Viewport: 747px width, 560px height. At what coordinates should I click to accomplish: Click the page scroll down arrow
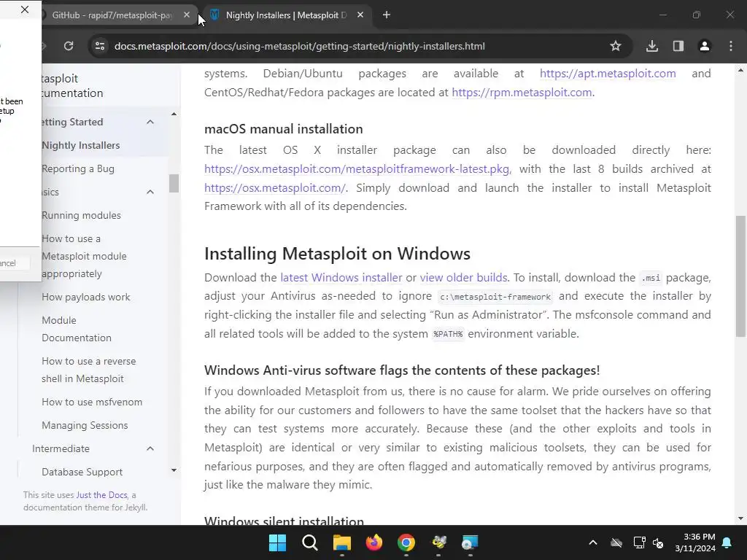740,518
